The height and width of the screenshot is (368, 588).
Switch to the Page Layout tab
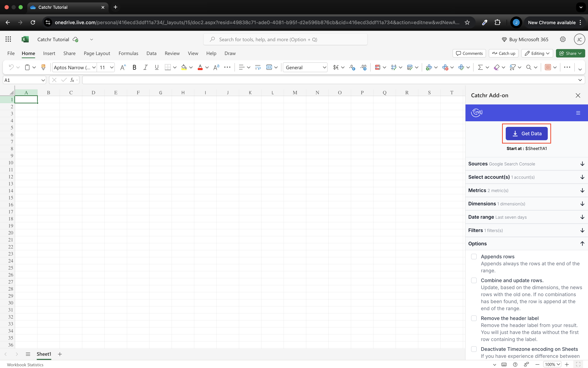pos(97,53)
